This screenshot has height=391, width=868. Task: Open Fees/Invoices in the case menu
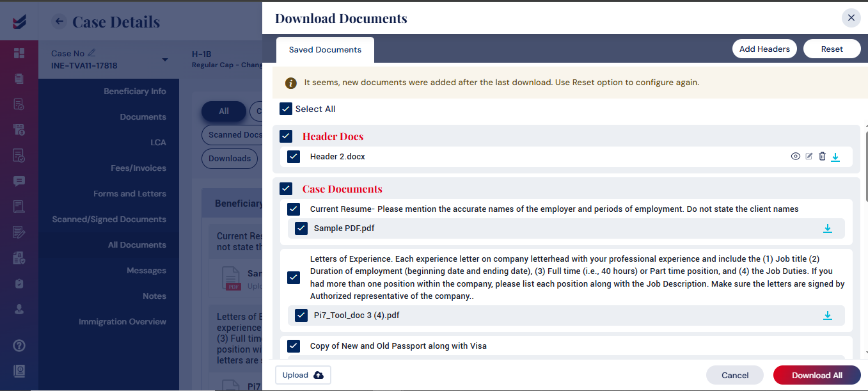(x=139, y=168)
